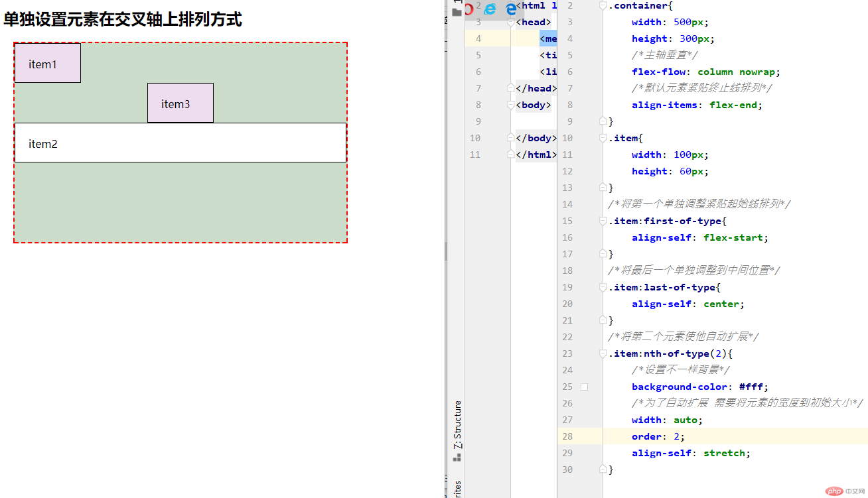
Task: Click the closing fold marker on CSS line 21
Action: (x=603, y=320)
